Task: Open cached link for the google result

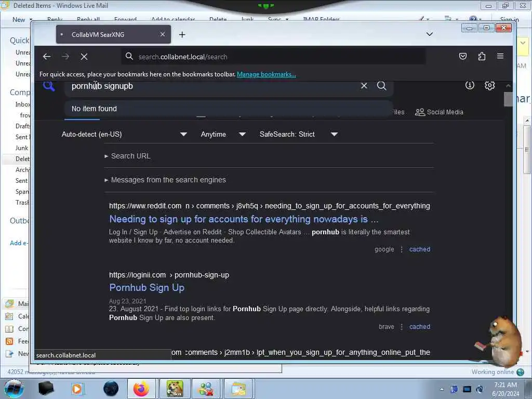Action: pos(420,249)
